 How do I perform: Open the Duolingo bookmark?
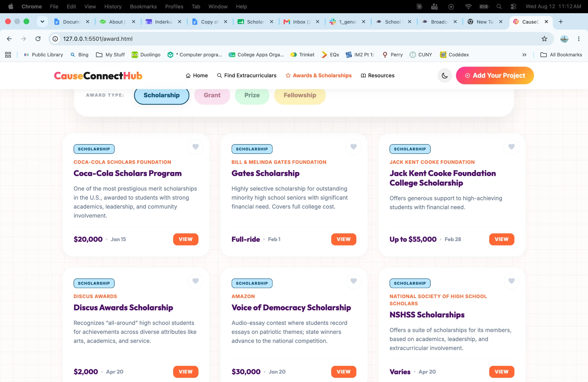146,55
